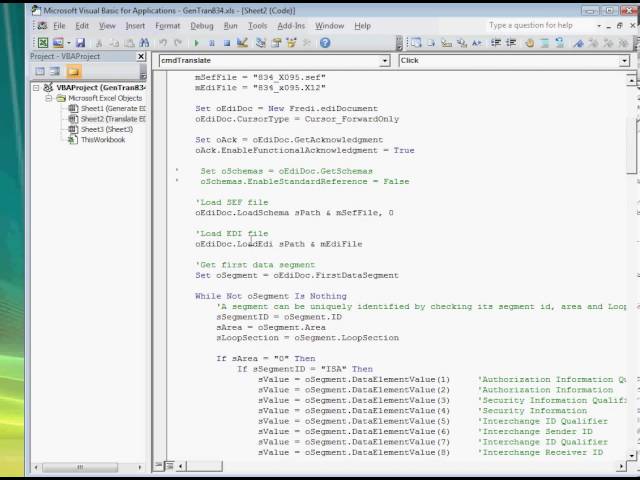Open the Project Explorer icon
640x480 pixels.
(x=260, y=42)
